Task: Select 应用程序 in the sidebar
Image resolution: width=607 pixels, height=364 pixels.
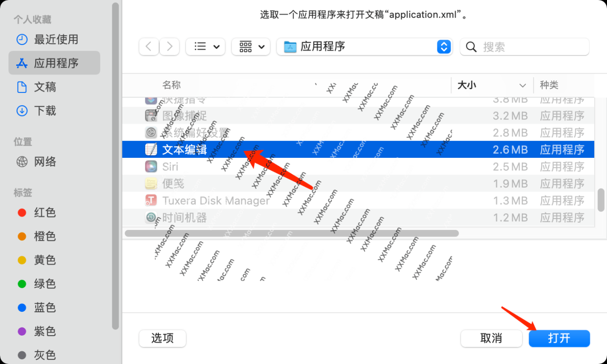Action: click(x=54, y=63)
